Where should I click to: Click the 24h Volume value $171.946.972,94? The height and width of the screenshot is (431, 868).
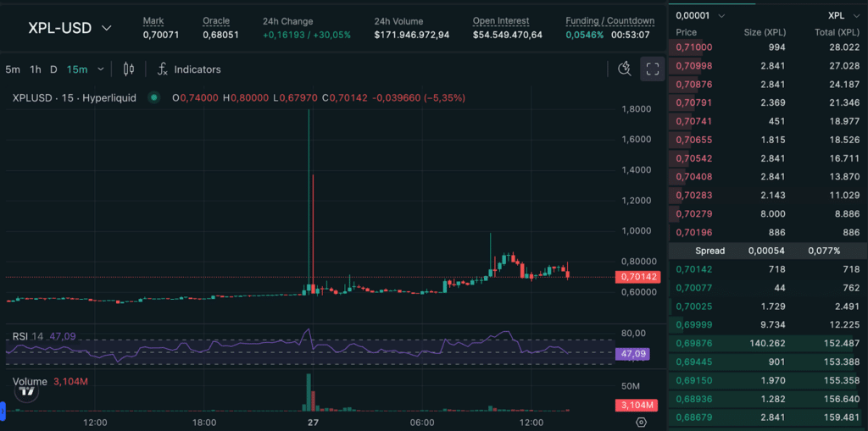(x=412, y=35)
